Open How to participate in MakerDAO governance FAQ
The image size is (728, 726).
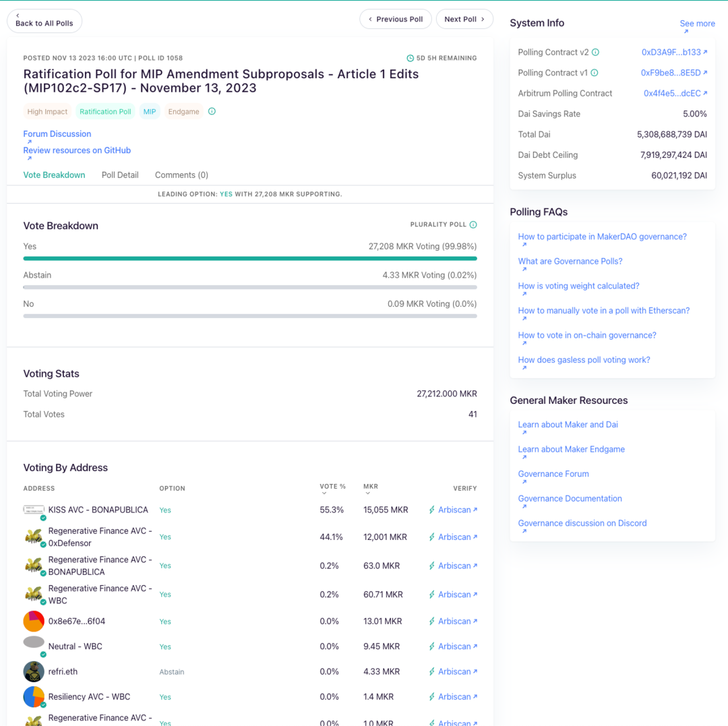point(602,237)
